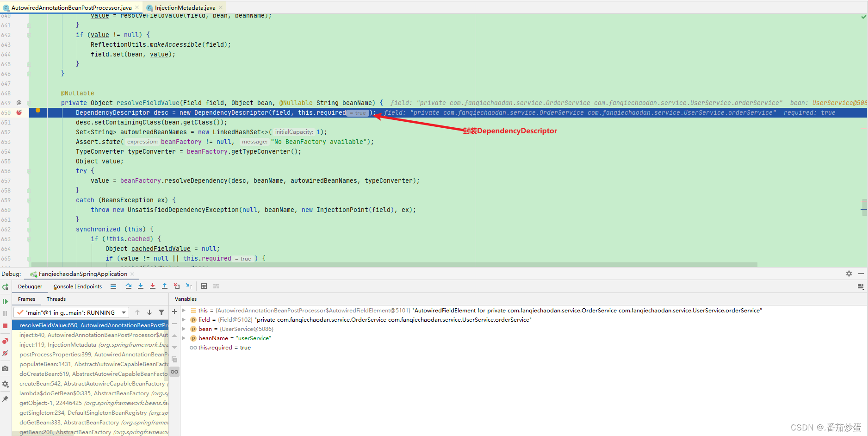This screenshot has width=868, height=436.
Task: Duplicate the selected watch
Action: point(174,360)
